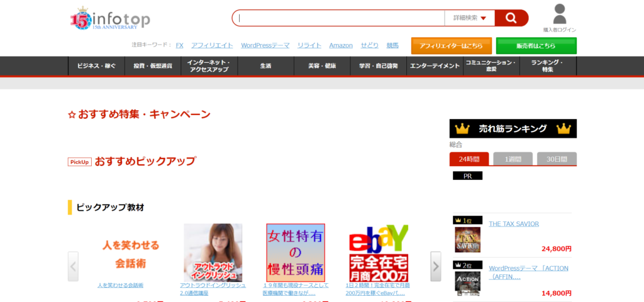This screenshot has height=302, width=644.
Task: Open アウトラウドイングリッシュ2.0通信講座 link
Action: click(213, 289)
